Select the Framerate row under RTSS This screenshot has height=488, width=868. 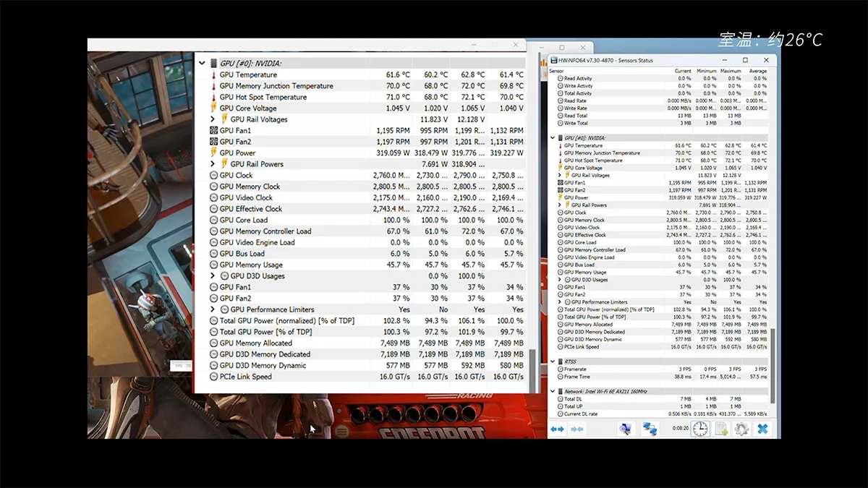[x=659, y=369]
